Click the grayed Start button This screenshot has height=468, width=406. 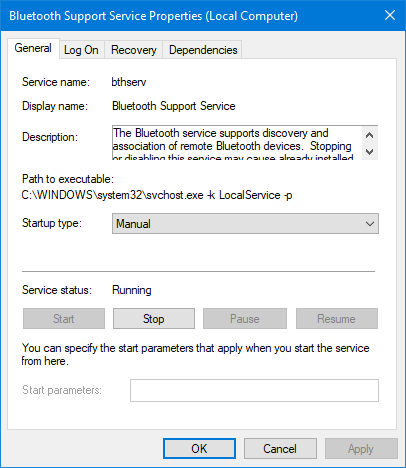(x=64, y=319)
